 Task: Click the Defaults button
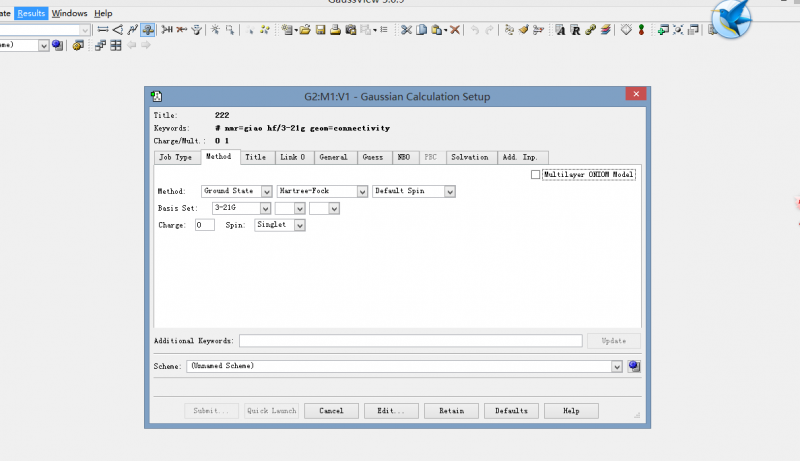point(511,411)
